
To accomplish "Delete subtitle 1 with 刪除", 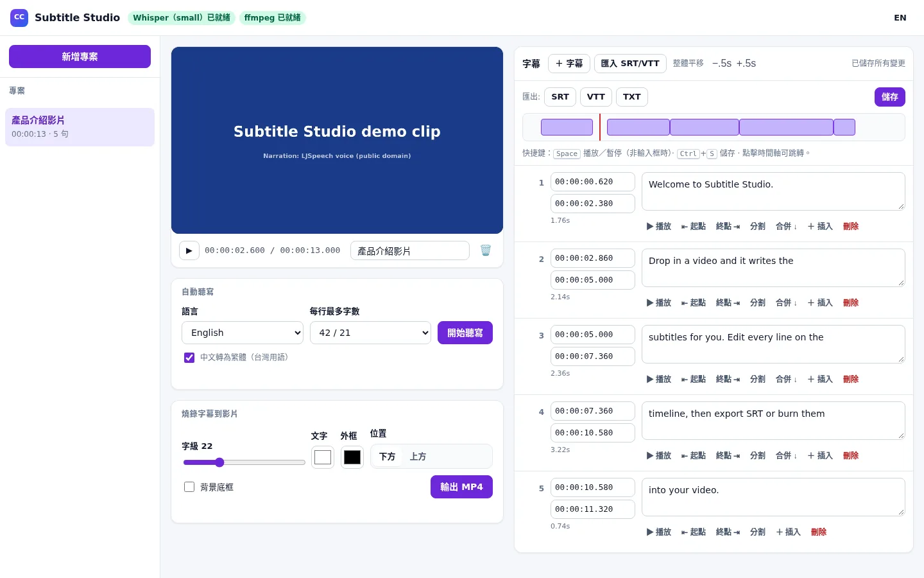I will [x=851, y=226].
